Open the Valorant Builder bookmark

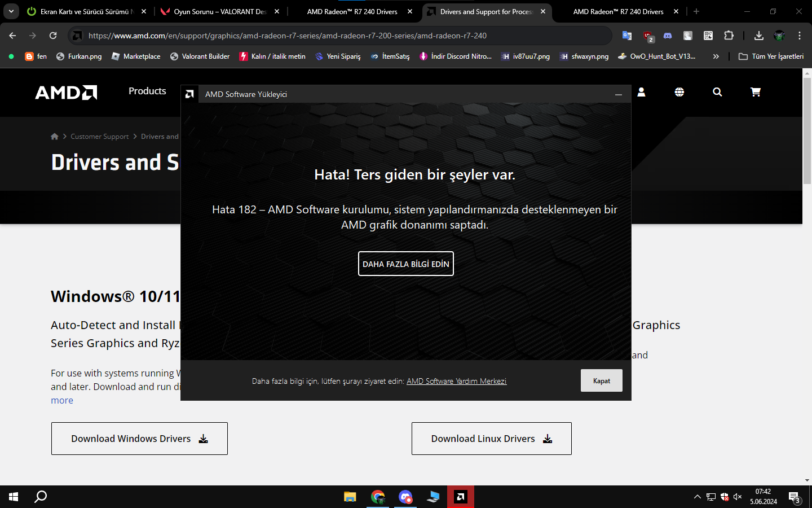point(200,56)
